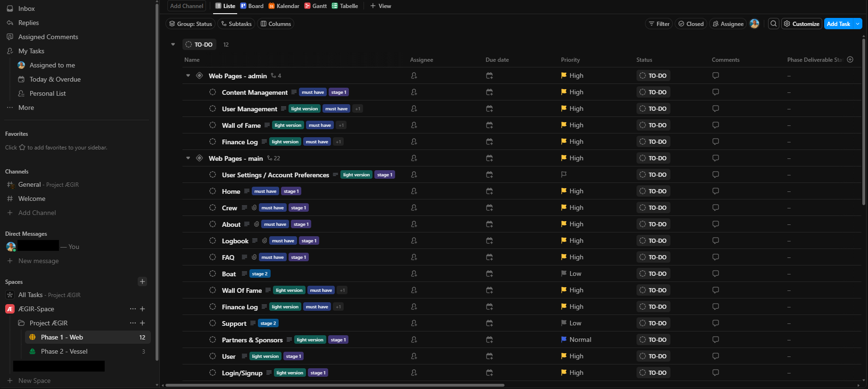Assign a user to Crew task
Image resolution: width=868 pixels, height=389 pixels.
414,207
